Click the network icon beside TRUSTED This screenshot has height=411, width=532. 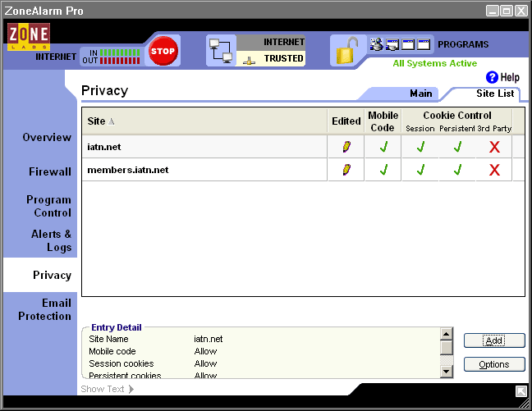click(x=249, y=61)
